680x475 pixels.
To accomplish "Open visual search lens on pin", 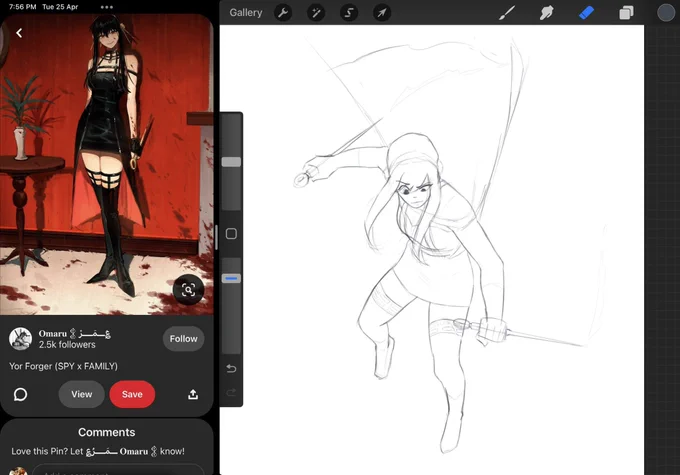I will 188,290.
